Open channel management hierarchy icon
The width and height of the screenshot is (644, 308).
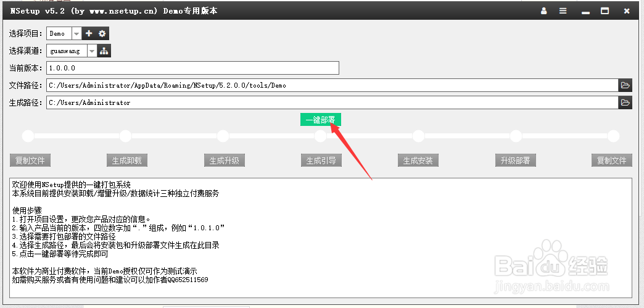pyautogui.click(x=104, y=51)
